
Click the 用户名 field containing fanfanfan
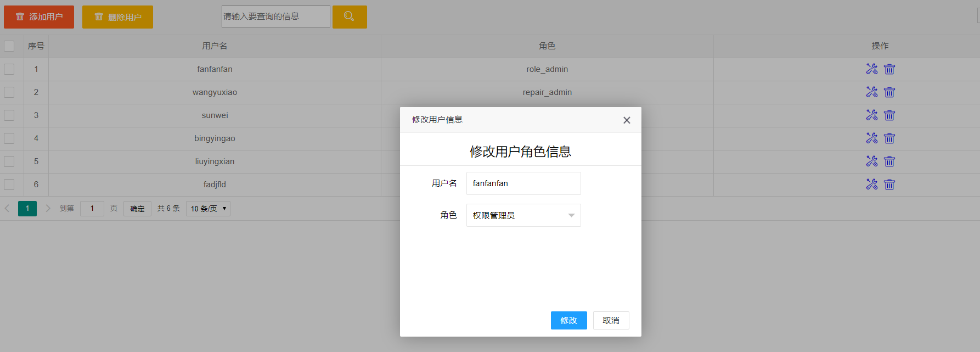523,183
